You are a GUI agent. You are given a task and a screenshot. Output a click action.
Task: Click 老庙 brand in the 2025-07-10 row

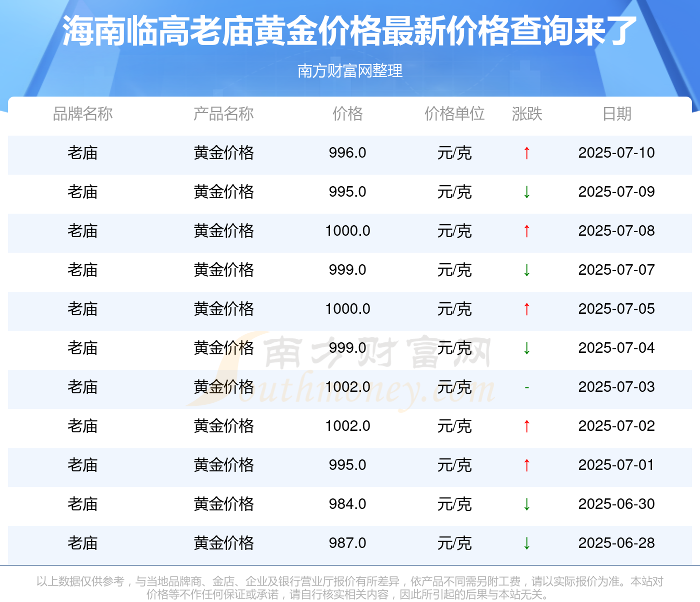(x=83, y=153)
